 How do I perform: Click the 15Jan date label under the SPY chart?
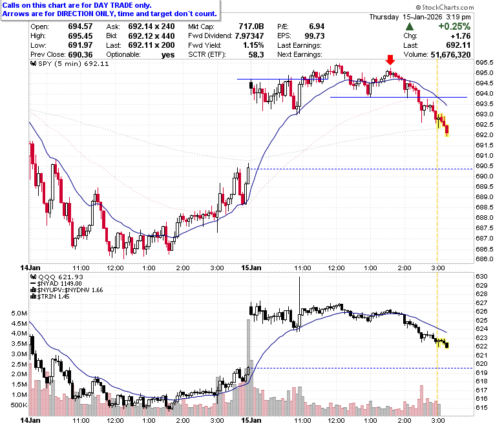pyautogui.click(x=251, y=268)
